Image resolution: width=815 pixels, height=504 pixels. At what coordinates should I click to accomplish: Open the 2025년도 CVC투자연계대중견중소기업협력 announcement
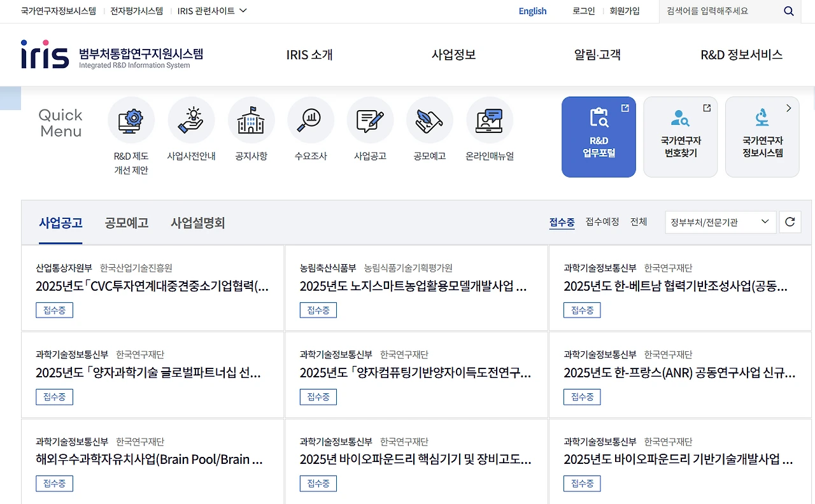(x=152, y=286)
